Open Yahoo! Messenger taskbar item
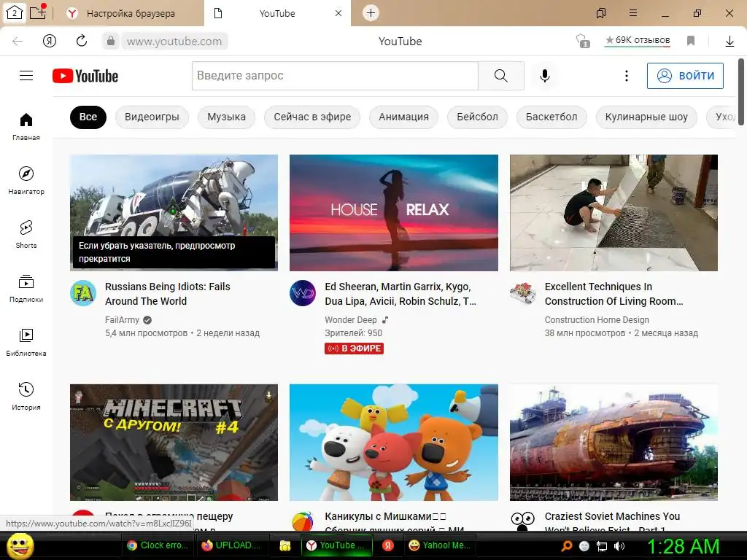This screenshot has height=560, width=747. point(440,545)
